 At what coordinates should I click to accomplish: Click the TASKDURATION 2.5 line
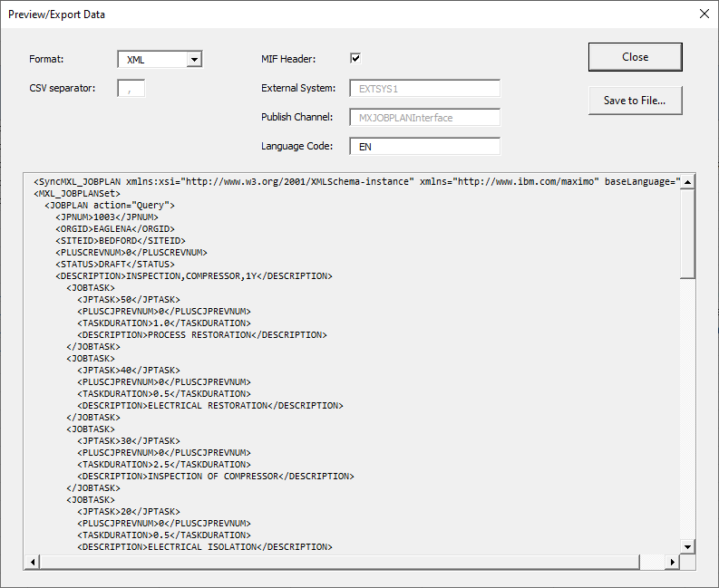point(164,465)
